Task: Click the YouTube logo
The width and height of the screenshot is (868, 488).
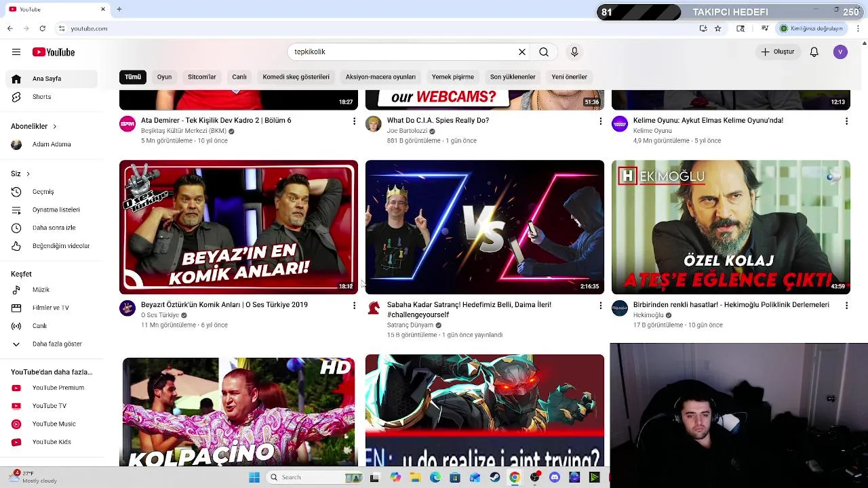Action: click(x=54, y=52)
